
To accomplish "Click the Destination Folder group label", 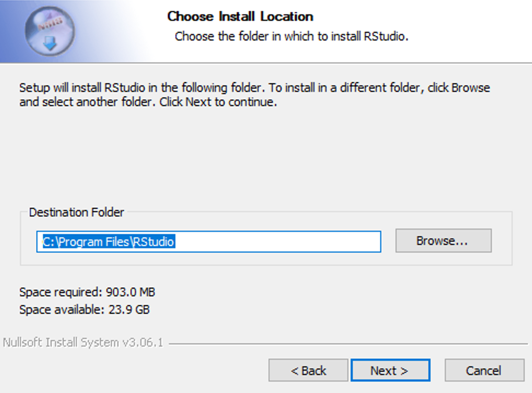I will pos(76,212).
